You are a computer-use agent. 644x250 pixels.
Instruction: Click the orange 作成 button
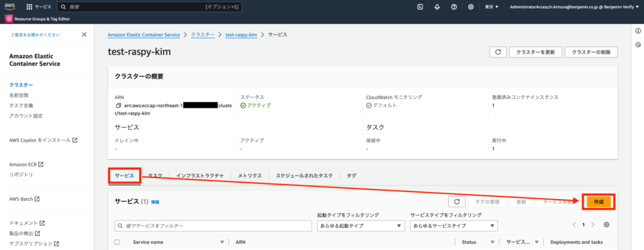click(x=599, y=202)
